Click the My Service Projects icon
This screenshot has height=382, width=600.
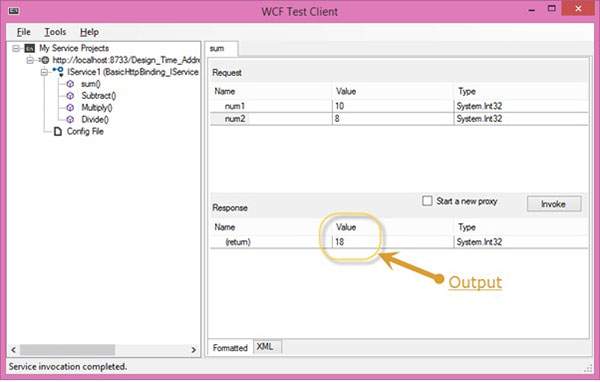pos(29,48)
